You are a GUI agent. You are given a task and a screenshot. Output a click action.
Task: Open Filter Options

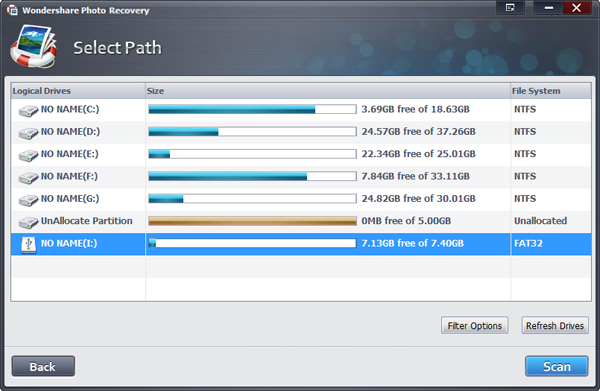click(x=474, y=325)
